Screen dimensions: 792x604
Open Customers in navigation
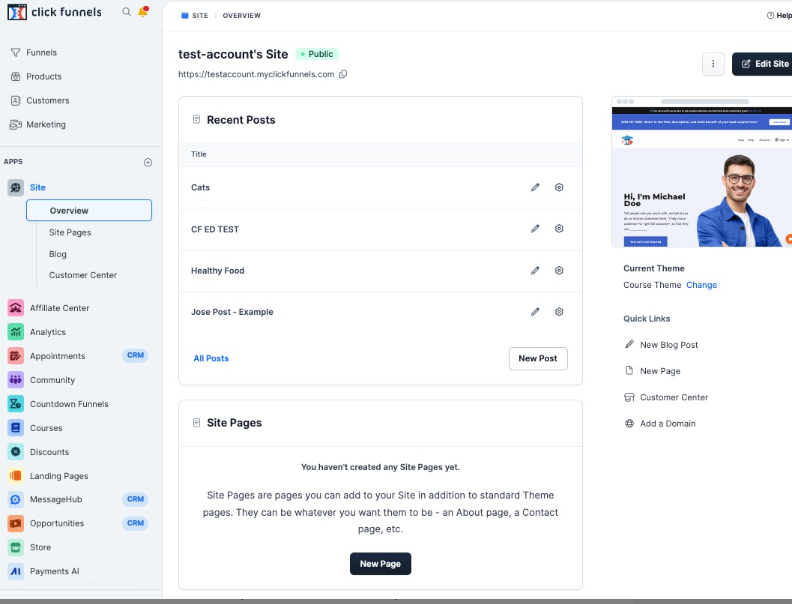tap(48, 100)
